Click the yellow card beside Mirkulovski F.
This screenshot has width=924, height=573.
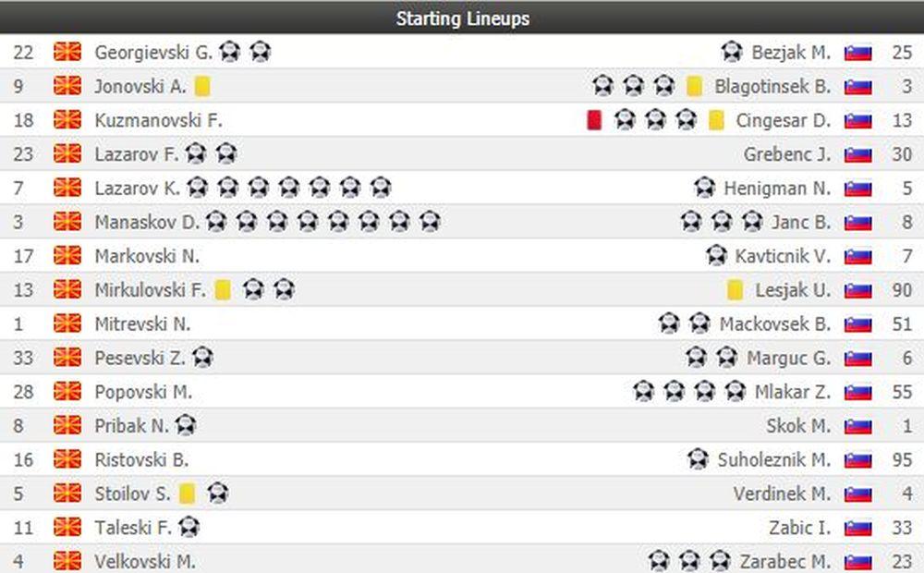pos(223,290)
